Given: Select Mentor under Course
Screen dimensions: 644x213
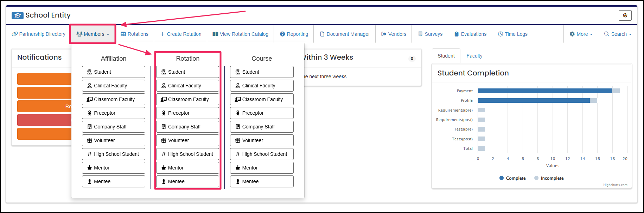Looking at the screenshot, I should point(262,168).
